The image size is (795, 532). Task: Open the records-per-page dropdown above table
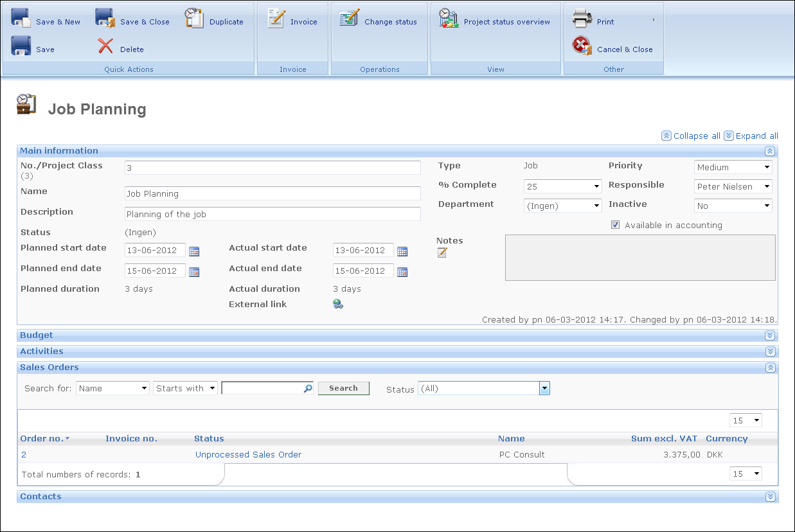coord(746,420)
